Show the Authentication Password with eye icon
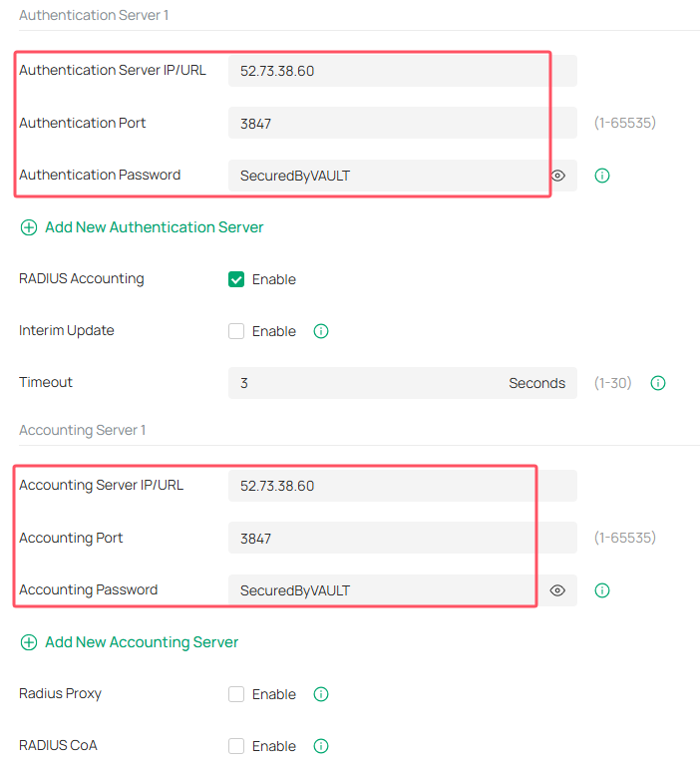Image resolution: width=700 pixels, height=765 pixels. (x=558, y=176)
